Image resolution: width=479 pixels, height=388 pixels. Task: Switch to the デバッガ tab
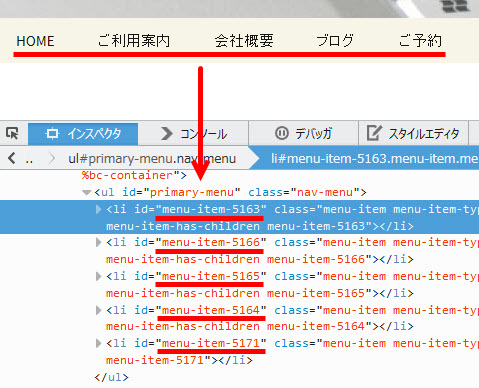tap(303, 134)
